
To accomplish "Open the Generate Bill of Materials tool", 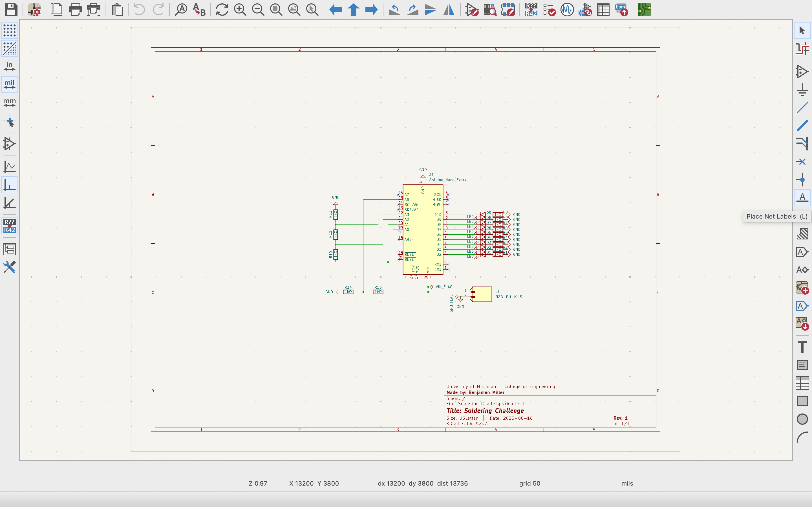I will point(621,10).
